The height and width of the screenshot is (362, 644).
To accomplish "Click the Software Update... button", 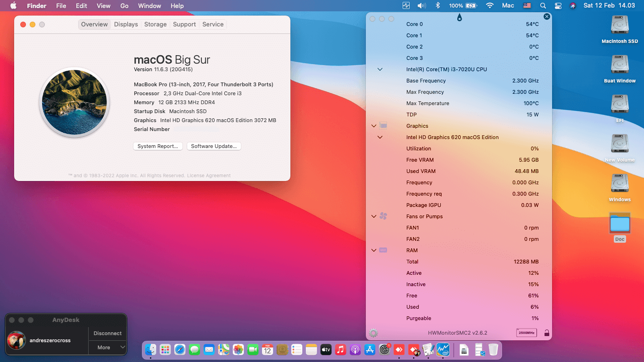I will point(214,146).
